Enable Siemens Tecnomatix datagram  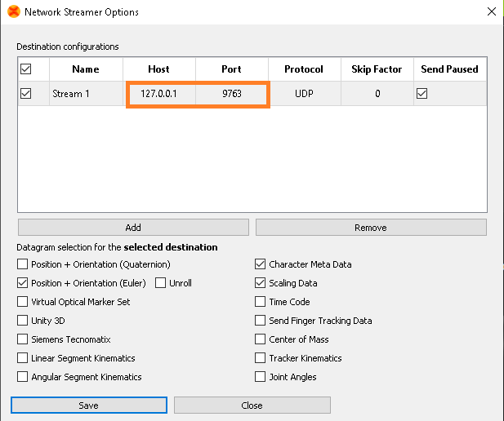point(23,339)
